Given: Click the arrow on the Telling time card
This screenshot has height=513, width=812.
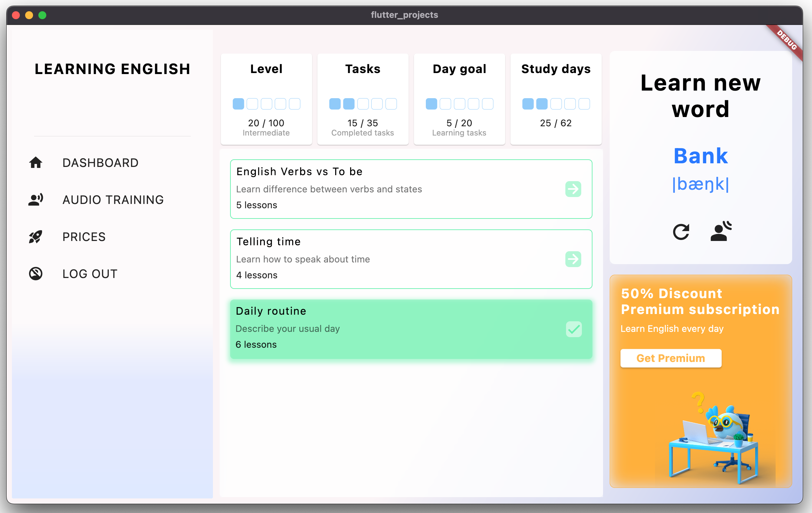Looking at the screenshot, I should pyautogui.click(x=573, y=259).
